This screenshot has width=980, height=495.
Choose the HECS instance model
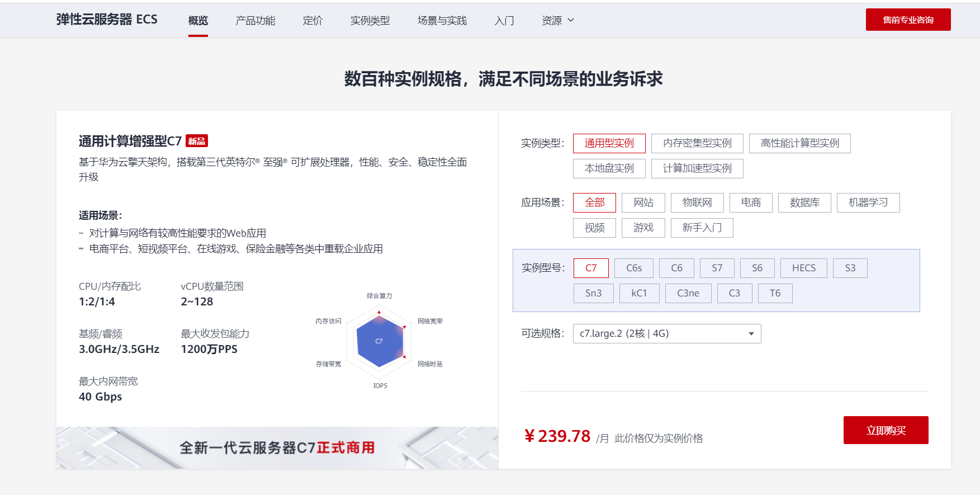[x=803, y=268]
